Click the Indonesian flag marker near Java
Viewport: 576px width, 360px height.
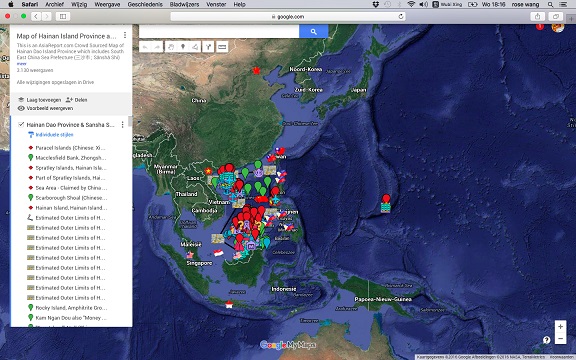pos(229,304)
